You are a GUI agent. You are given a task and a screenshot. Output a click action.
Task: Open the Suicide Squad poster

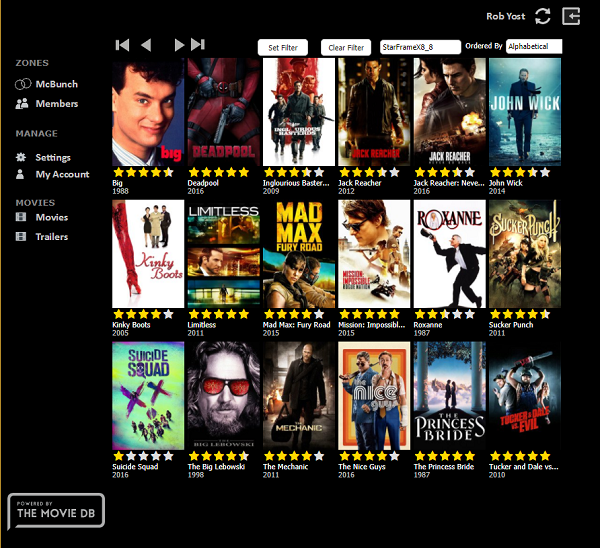coord(148,396)
